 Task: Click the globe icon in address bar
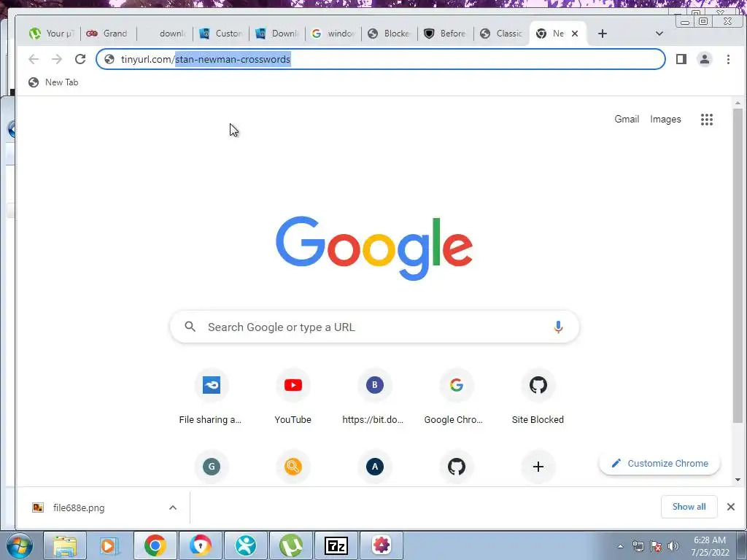(109, 59)
